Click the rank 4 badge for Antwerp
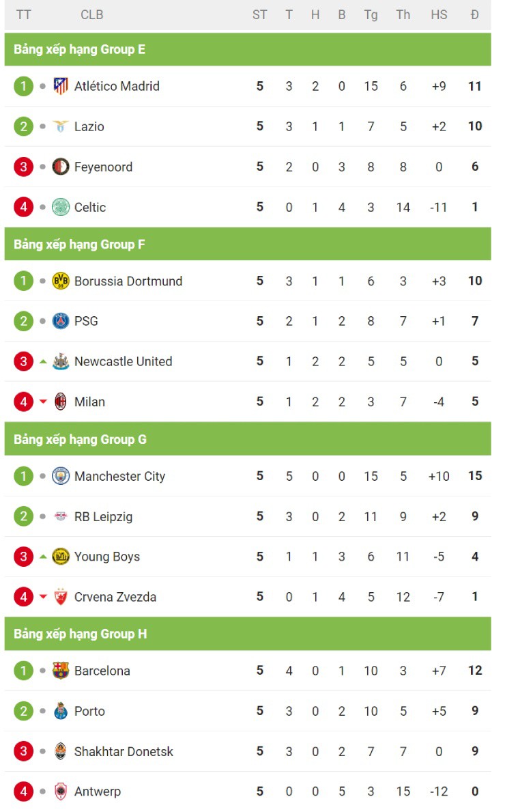This screenshot has width=505, height=812. (x=23, y=792)
